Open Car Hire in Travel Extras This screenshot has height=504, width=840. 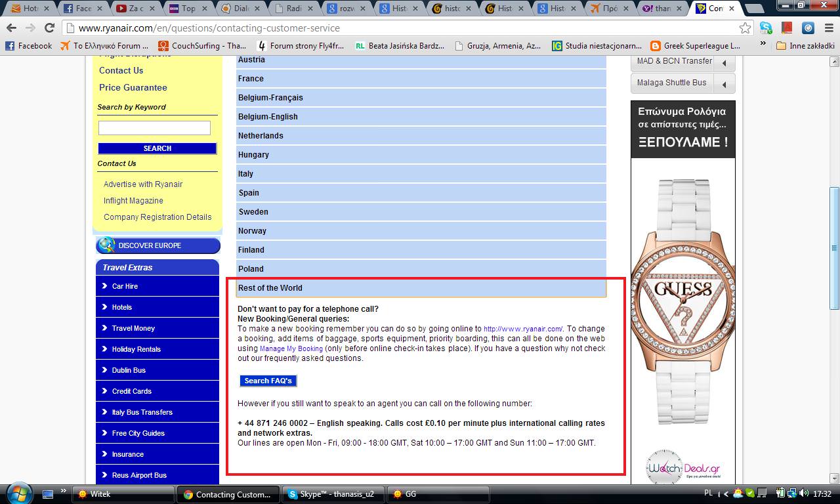(x=157, y=286)
